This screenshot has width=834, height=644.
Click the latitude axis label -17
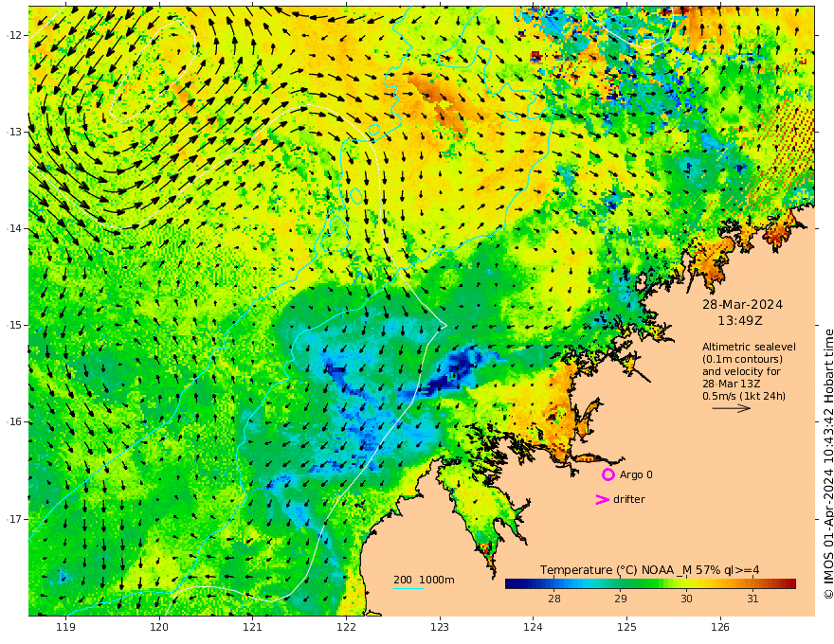(14, 519)
